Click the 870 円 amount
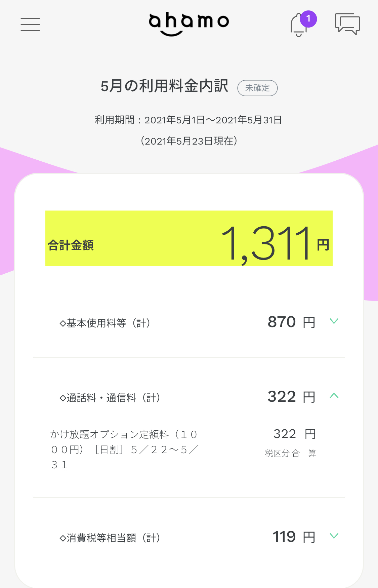The image size is (378, 588). 291,322
